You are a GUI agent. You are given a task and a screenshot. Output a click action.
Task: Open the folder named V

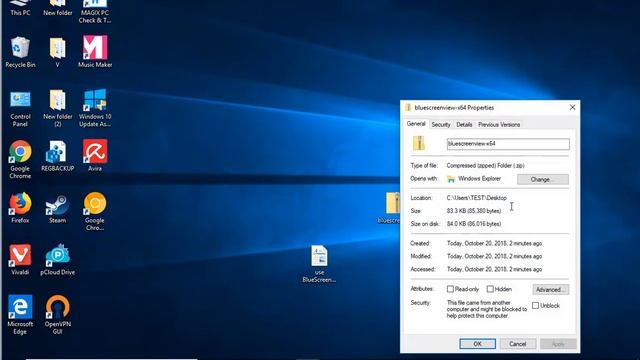[x=58, y=52]
